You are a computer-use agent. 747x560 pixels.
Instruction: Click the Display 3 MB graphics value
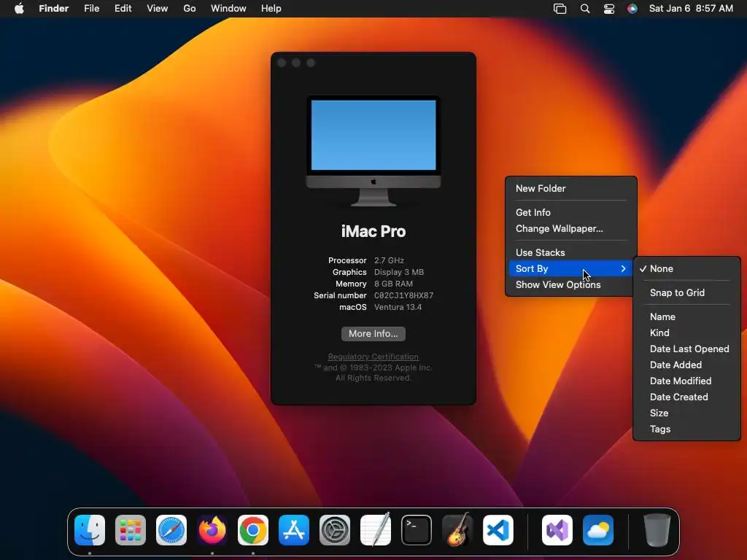[x=399, y=272]
